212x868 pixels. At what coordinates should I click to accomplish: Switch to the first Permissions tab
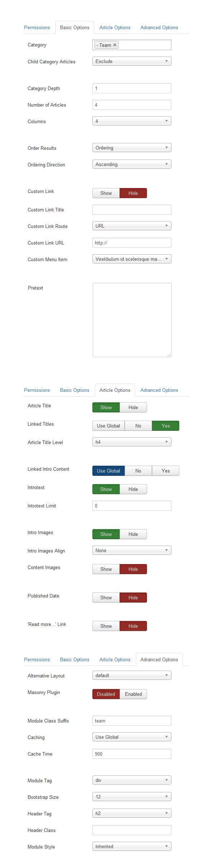point(37,27)
